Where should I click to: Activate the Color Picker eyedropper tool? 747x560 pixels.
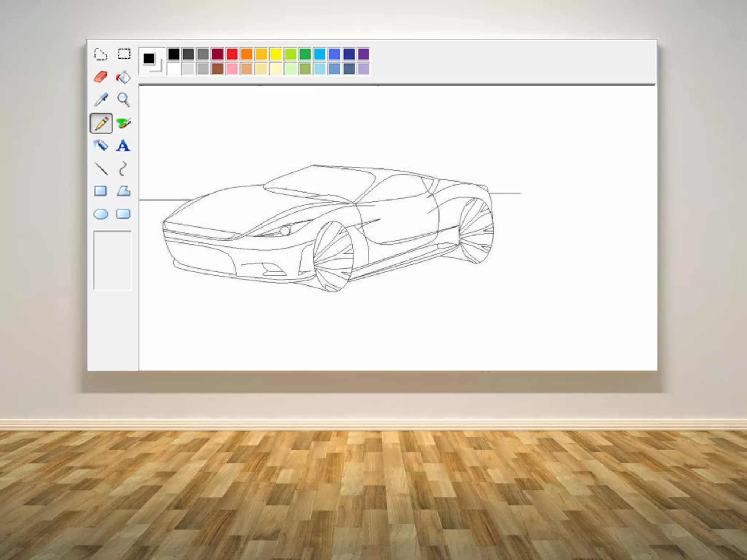coord(101,100)
